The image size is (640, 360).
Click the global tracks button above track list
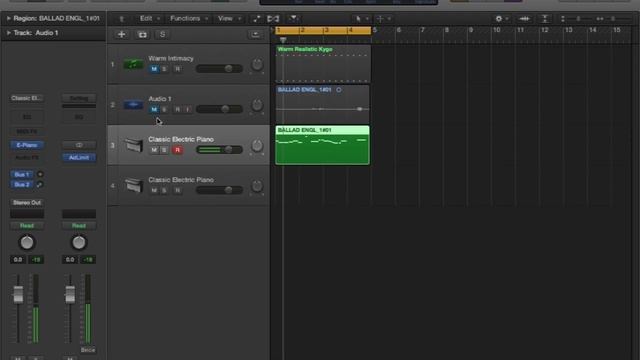(256, 34)
